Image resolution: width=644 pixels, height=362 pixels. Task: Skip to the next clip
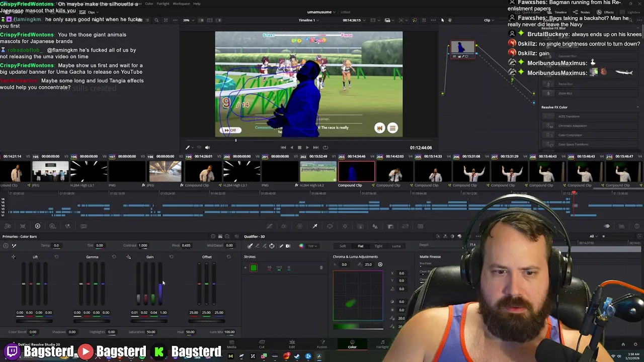pos(315,147)
